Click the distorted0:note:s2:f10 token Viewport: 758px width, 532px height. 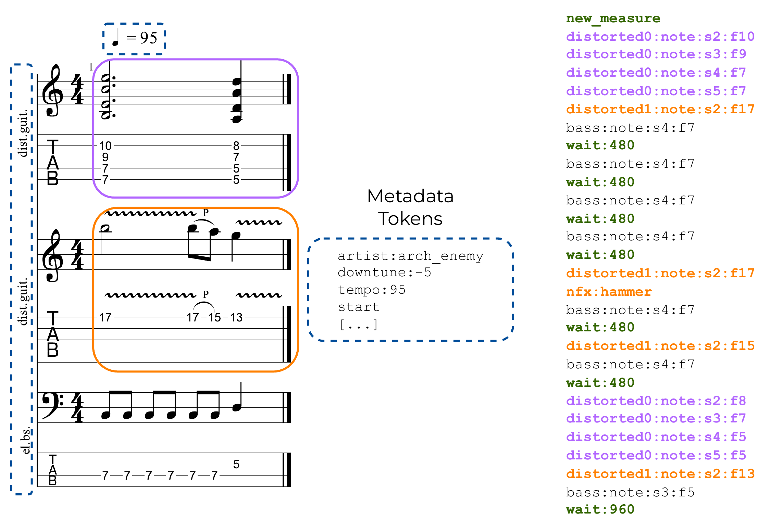(x=660, y=36)
